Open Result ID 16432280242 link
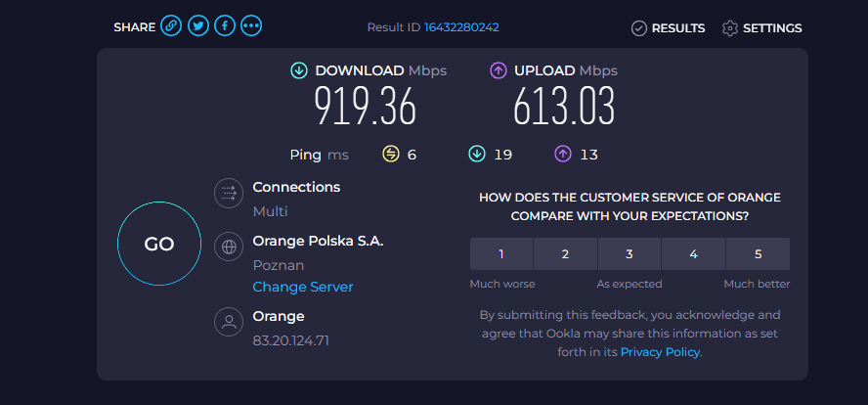Viewport: 868px width, 405px height. [x=461, y=27]
